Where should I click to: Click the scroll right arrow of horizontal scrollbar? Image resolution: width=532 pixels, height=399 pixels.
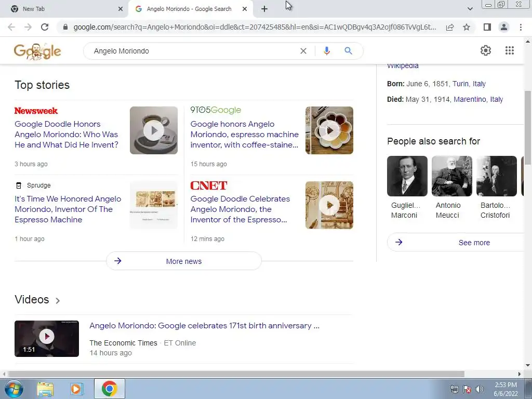point(519,374)
